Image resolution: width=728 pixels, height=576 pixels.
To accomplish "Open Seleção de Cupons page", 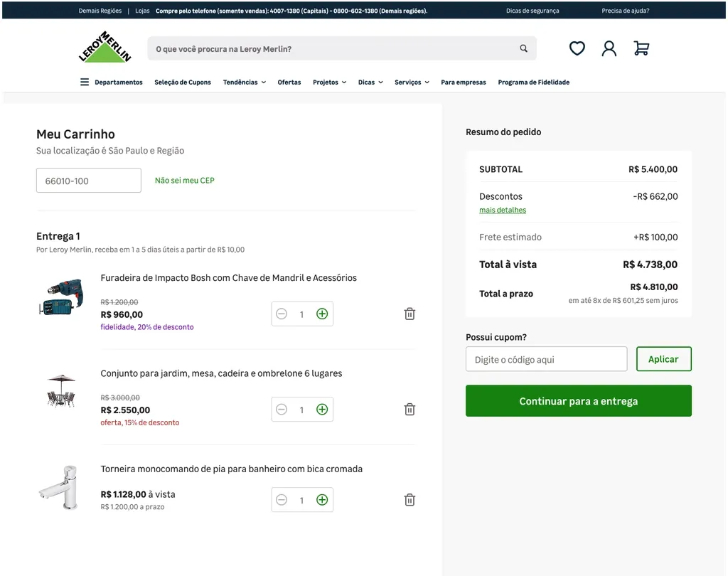I will click(x=183, y=82).
